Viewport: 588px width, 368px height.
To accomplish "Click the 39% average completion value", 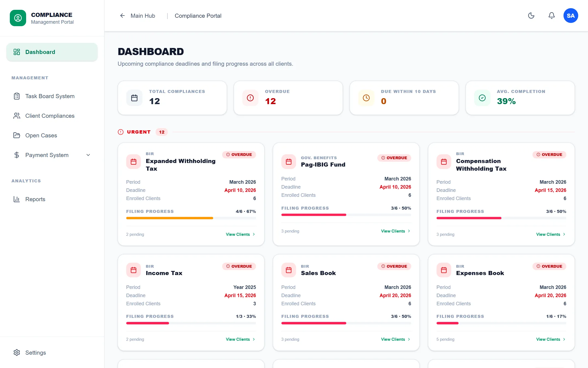I will [x=506, y=101].
